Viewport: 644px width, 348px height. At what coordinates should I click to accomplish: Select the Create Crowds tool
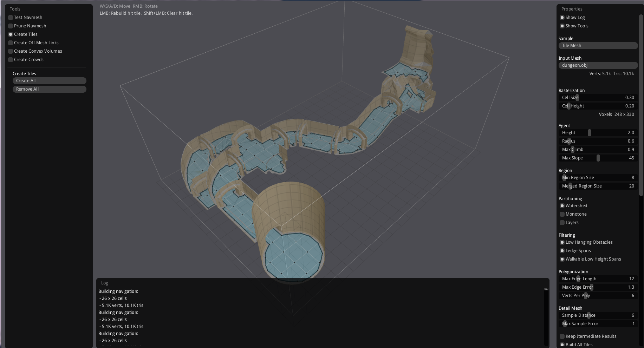tap(26, 59)
